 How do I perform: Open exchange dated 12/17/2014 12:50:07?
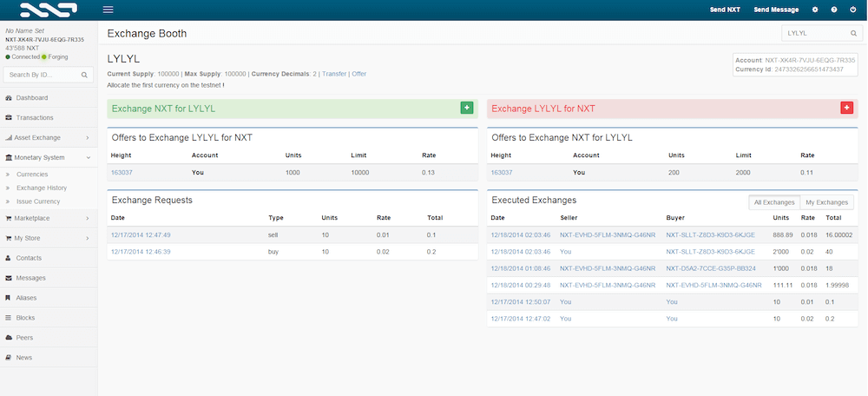[x=521, y=302]
